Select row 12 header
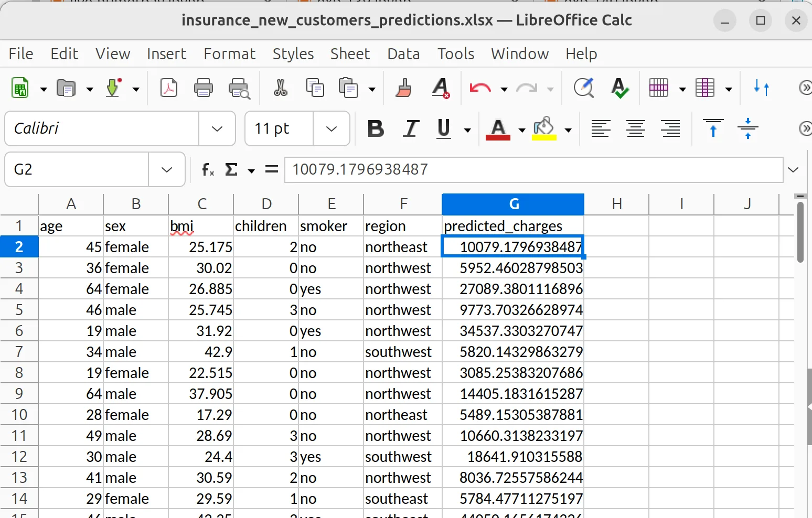The image size is (812, 518). pyautogui.click(x=19, y=457)
